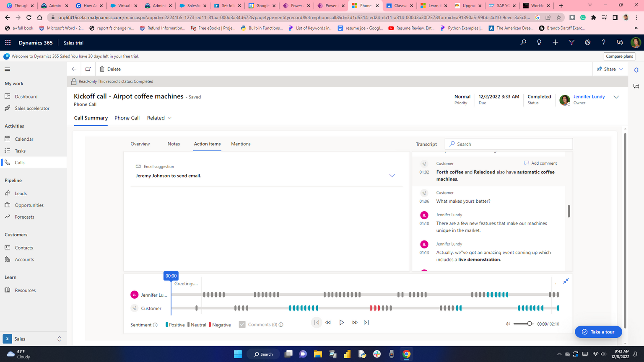Image resolution: width=644 pixels, height=362 pixels.
Task: Expand the email suggestion action item
Action: pyautogui.click(x=392, y=176)
